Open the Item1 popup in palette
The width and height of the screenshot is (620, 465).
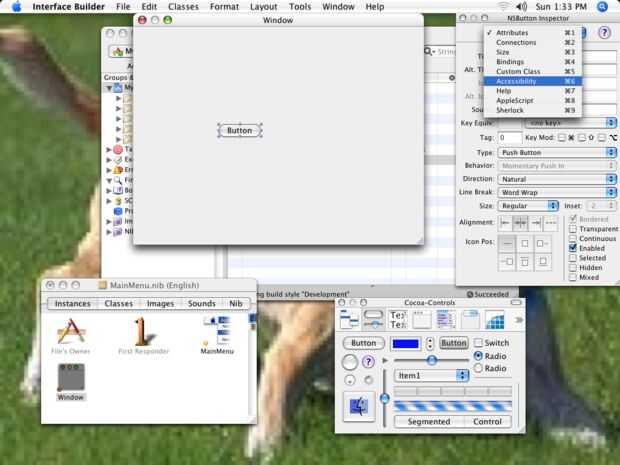tap(431, 375)
